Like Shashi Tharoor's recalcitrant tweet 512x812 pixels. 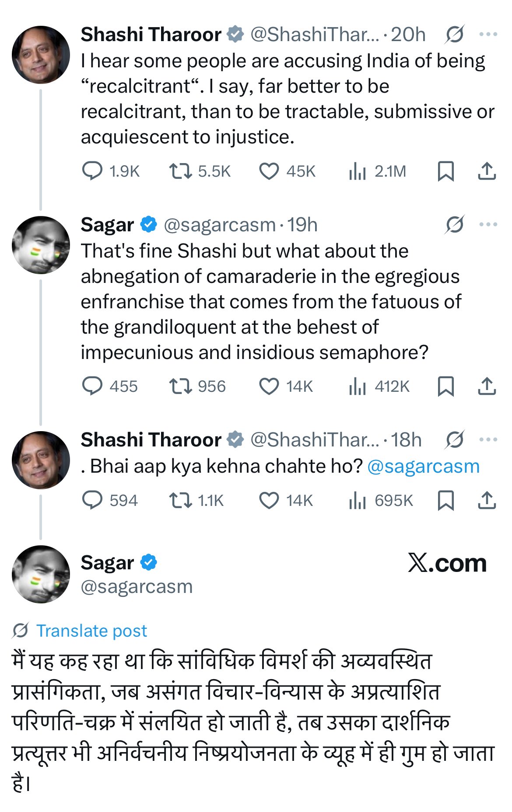(x=270, y=171)
